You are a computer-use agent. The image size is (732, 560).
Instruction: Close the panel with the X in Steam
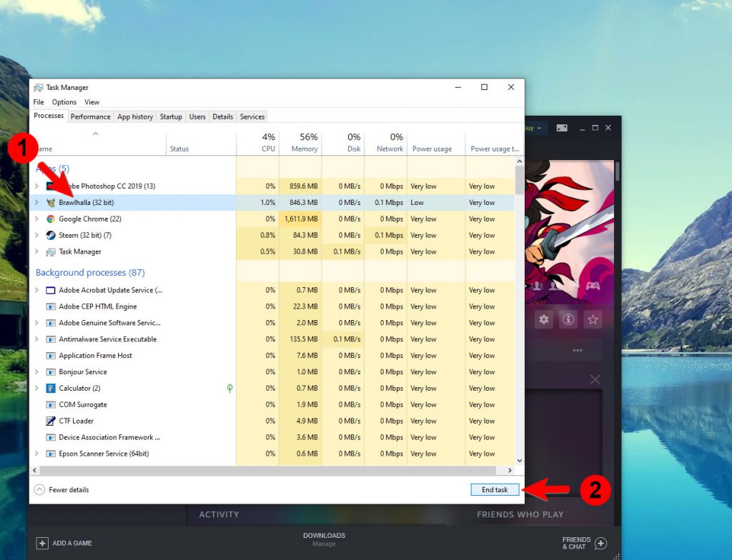pyautogui.click(x=595, y=379)
